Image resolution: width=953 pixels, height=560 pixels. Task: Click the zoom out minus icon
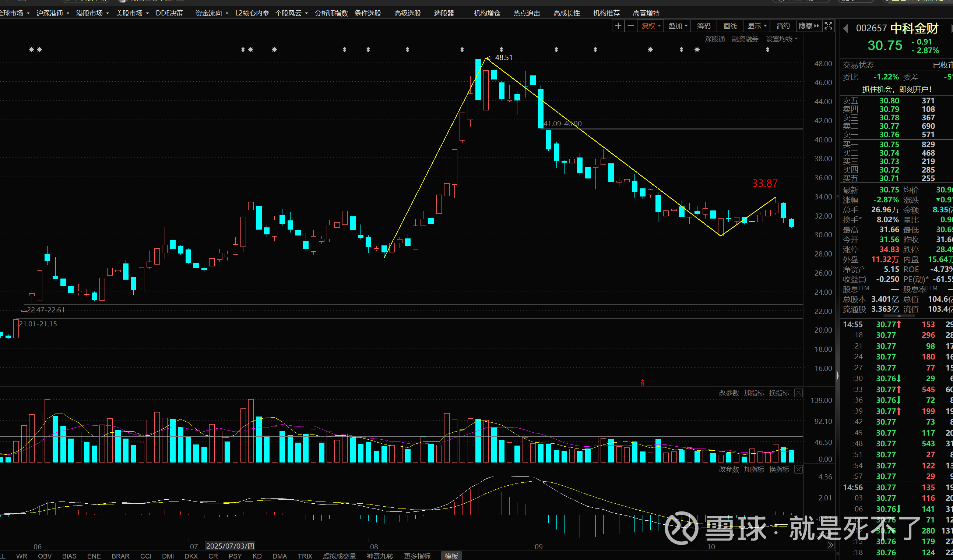(630, 26)
